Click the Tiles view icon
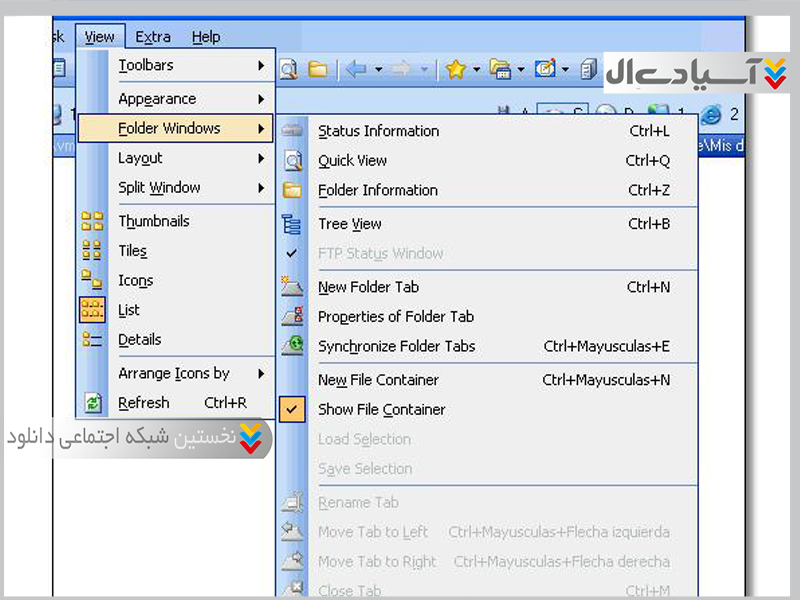Screen dimensions: 800x600 tap(92, 251)
